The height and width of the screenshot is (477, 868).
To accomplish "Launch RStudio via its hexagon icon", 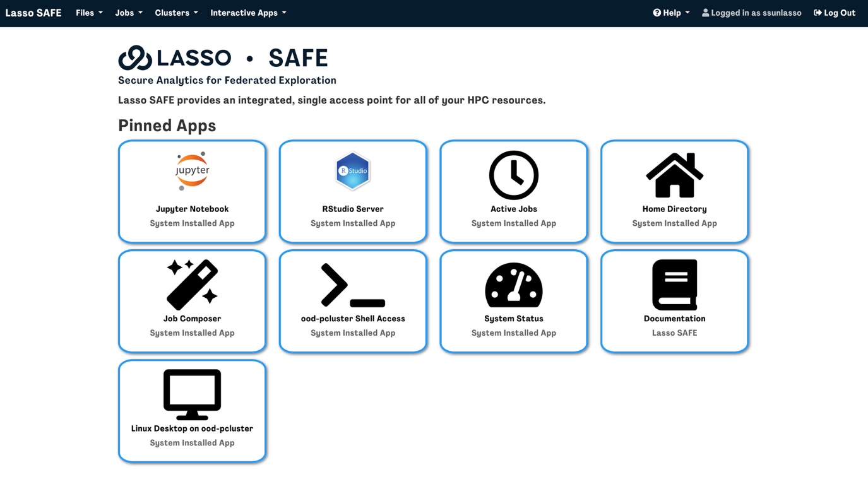I will click(x=353, y=171).
